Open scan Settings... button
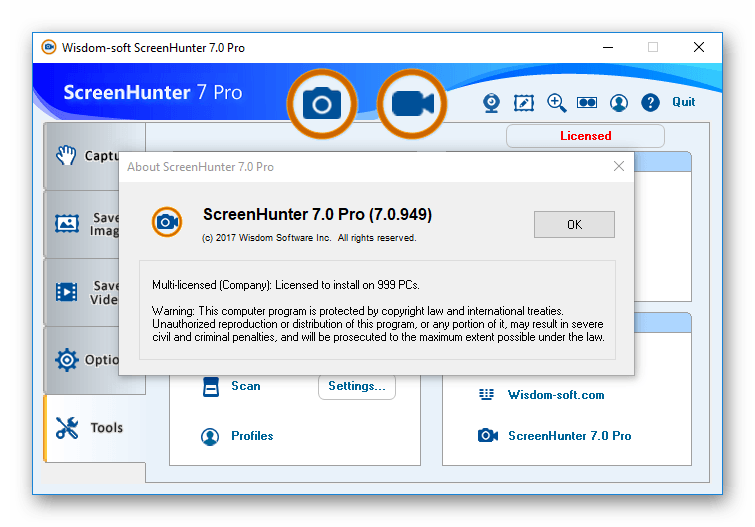Viewport: 755px width, 527px height. click(357, 386)
